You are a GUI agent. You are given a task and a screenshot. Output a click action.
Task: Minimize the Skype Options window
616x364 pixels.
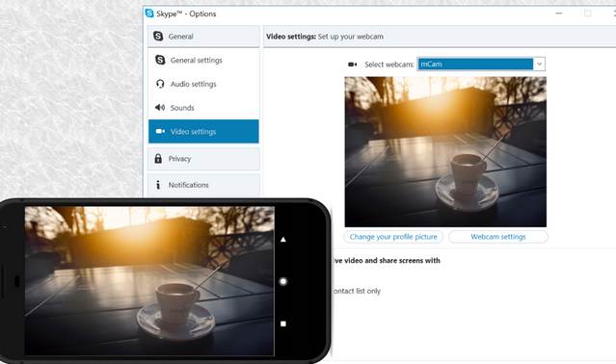coord(559,13)
